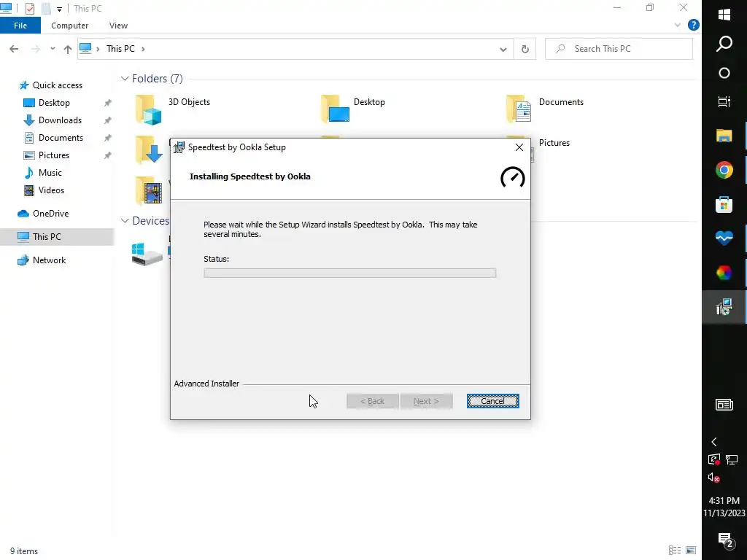
Task: Open the notification center icon
Action: [x=725, y=540]
